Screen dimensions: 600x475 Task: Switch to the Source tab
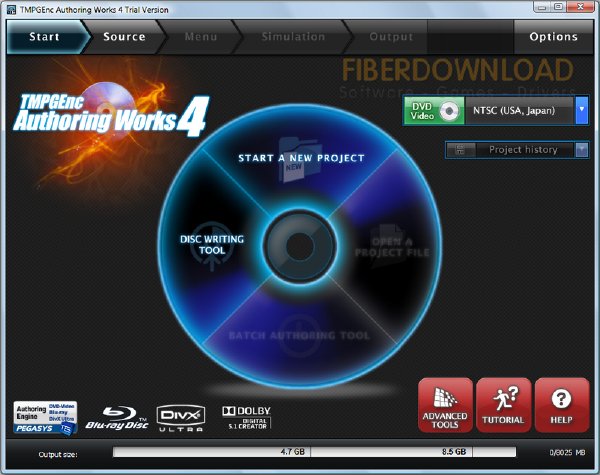pyautogui.click(x=124, y=37)
